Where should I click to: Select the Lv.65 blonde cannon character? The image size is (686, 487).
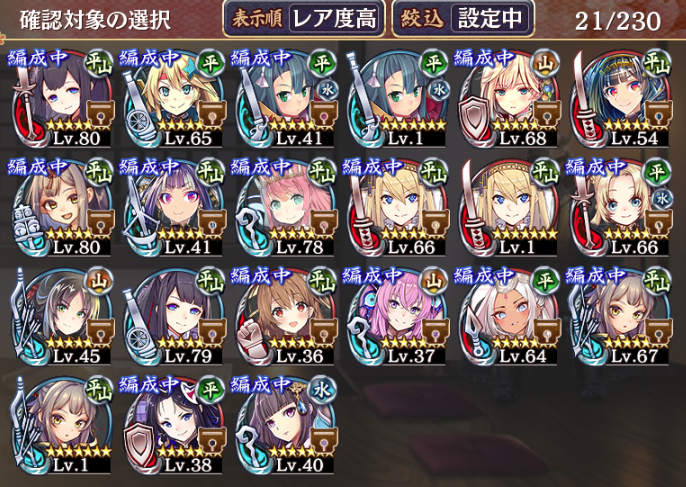coord(173,98)
